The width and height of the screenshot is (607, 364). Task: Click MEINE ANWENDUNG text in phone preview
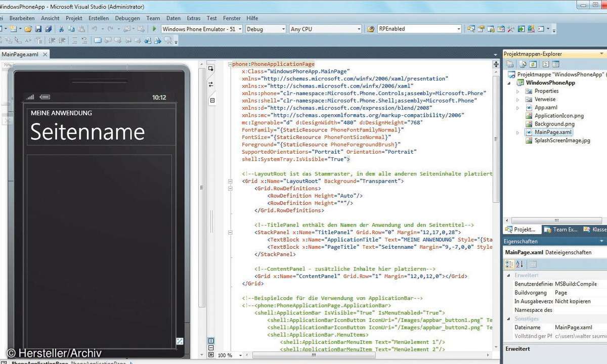[x=61, y=113]
